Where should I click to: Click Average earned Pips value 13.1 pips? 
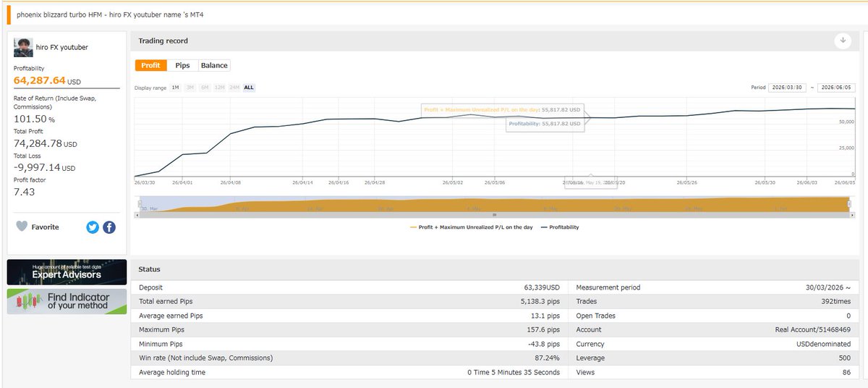point(545,316)
